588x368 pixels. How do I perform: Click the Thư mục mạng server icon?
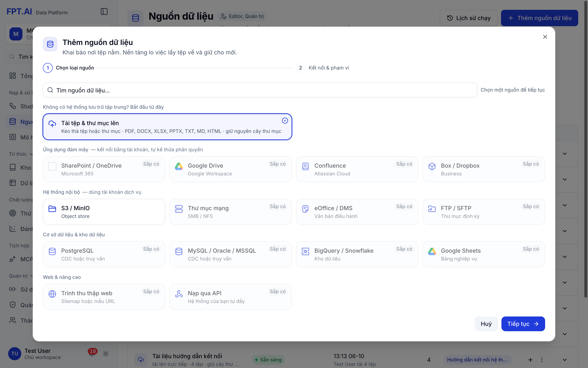coord(179,209)
